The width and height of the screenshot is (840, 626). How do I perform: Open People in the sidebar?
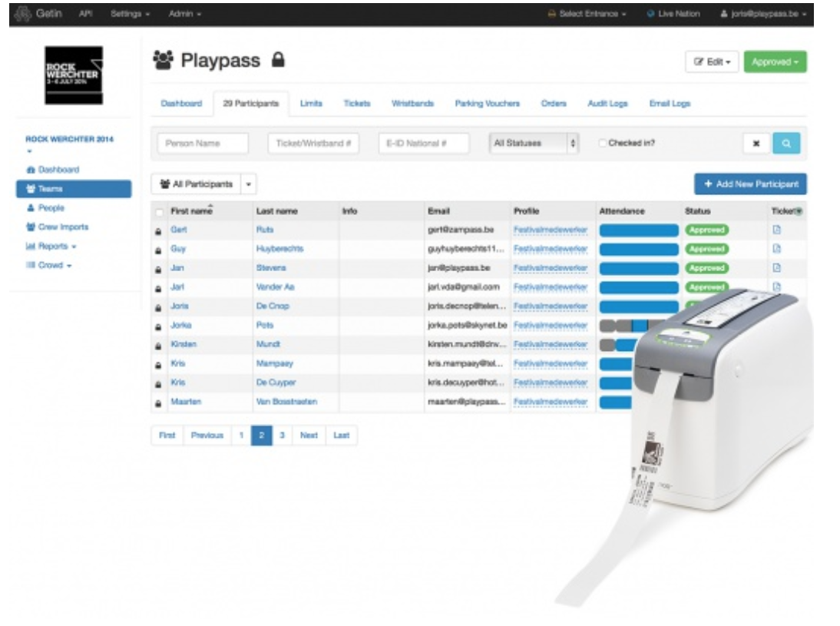point(46,208)
